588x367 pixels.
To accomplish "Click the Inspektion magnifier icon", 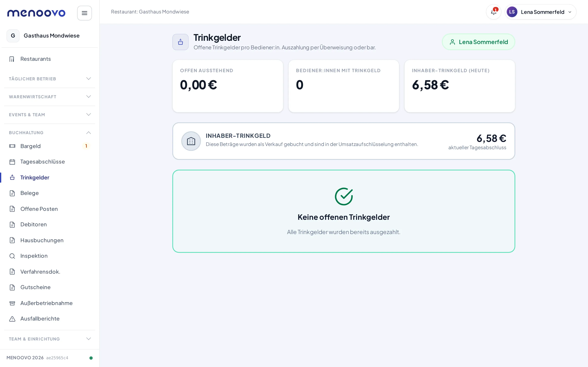I will [12, 256].
